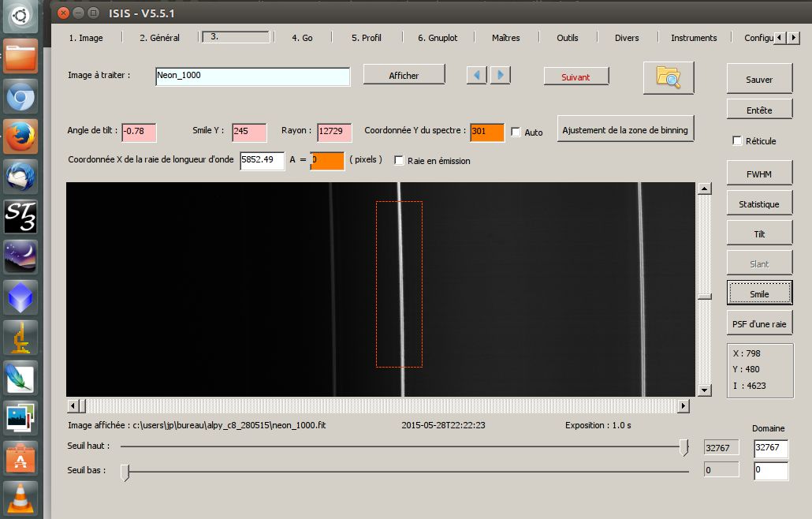Click the bright neon line in selection box

400,284
